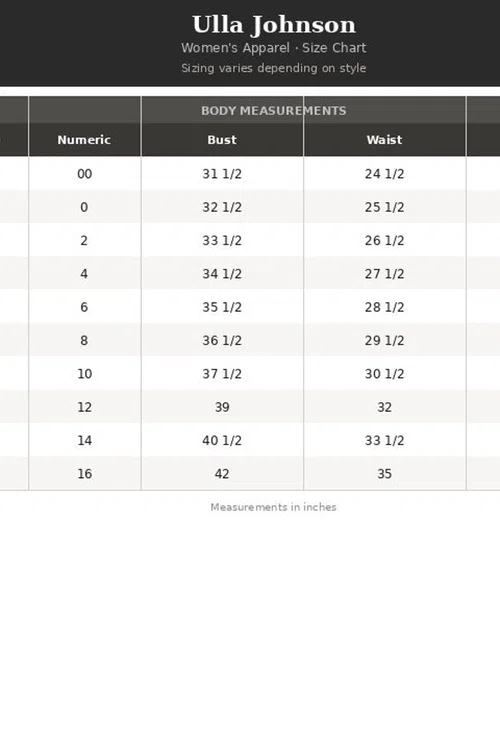Click the Measurements in inches note
The image size is (500, 750).
coord(273,507)
